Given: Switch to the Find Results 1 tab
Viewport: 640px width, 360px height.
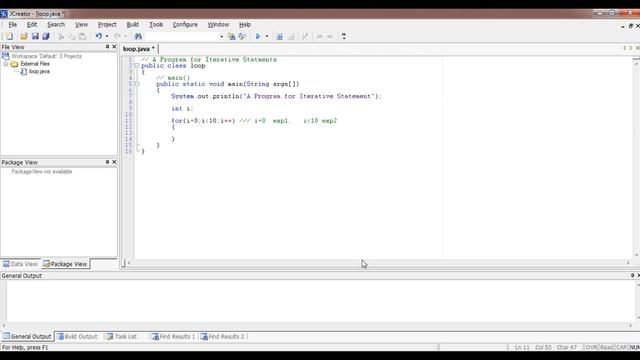Looking at the screenshot, I should pyautogui.click(x=173, y=337).
